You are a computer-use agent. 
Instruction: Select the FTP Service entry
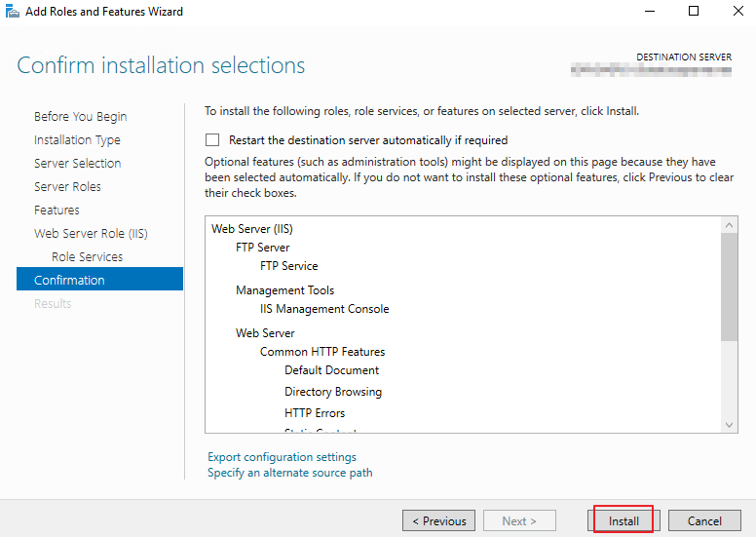288,266
